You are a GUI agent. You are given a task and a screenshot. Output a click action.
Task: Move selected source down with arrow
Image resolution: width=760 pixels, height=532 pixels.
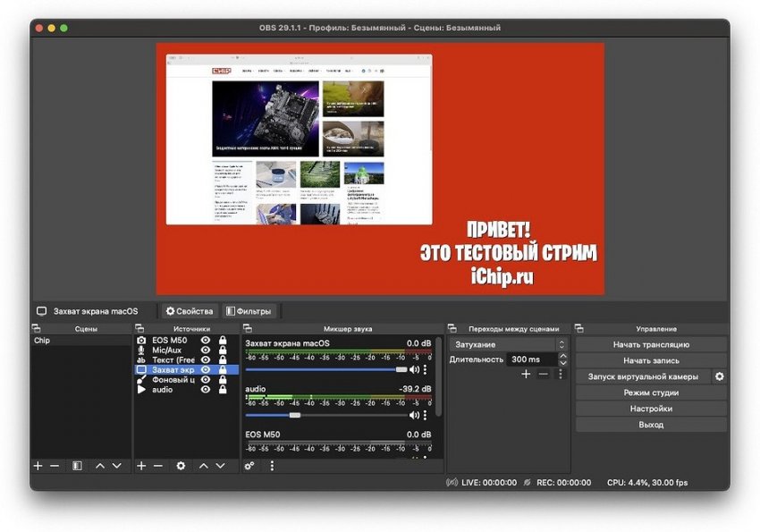[x=220, y=466]
